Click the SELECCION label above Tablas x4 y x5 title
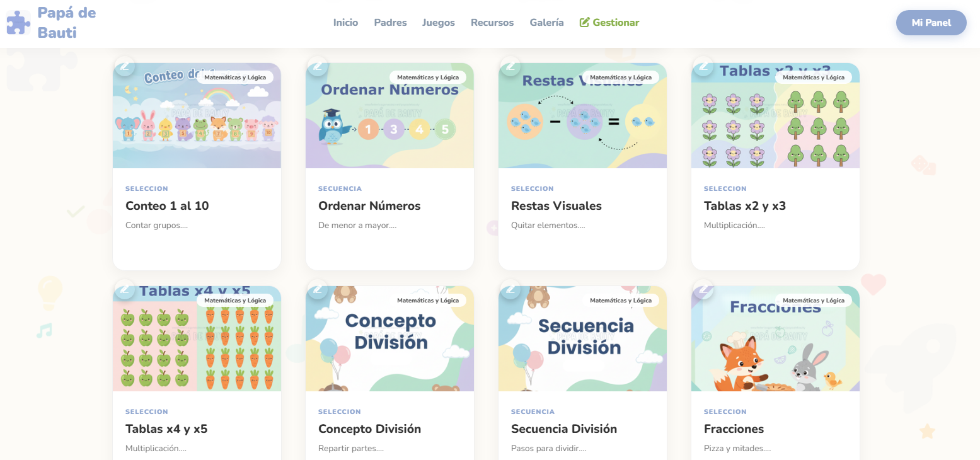This screenshot has height=460, width=980. (147, 411)
